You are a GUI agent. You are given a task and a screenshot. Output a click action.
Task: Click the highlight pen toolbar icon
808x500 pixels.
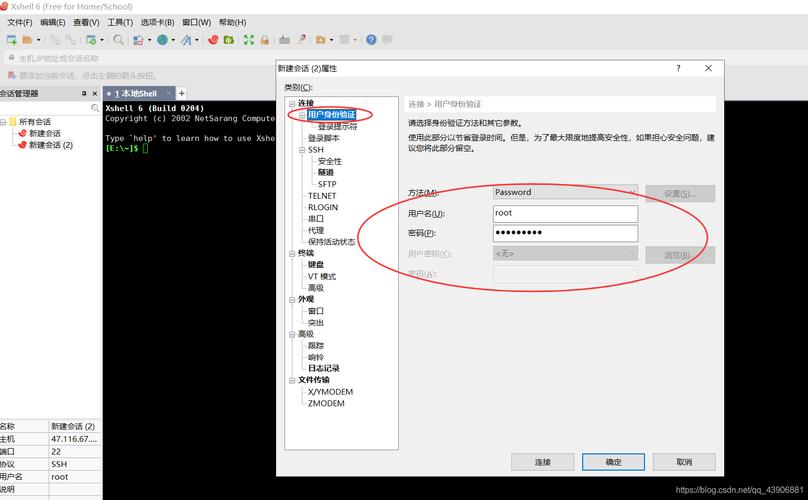(301, 40)
